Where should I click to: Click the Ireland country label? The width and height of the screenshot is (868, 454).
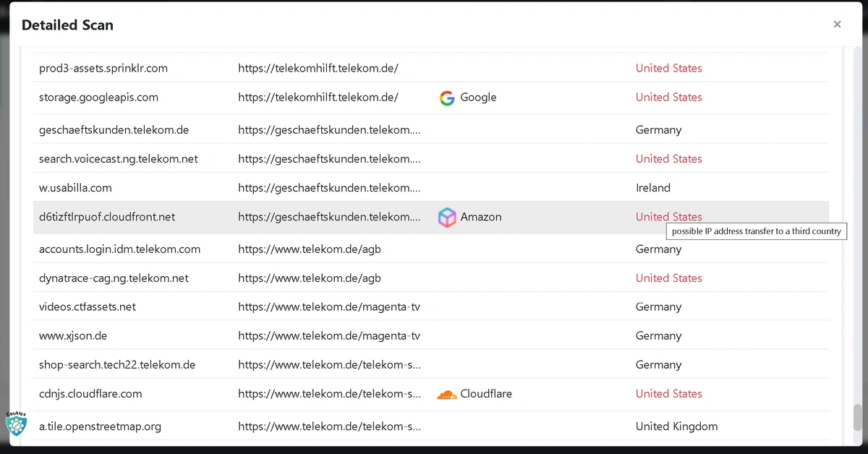pyautogui.click(x=653, y=188)
